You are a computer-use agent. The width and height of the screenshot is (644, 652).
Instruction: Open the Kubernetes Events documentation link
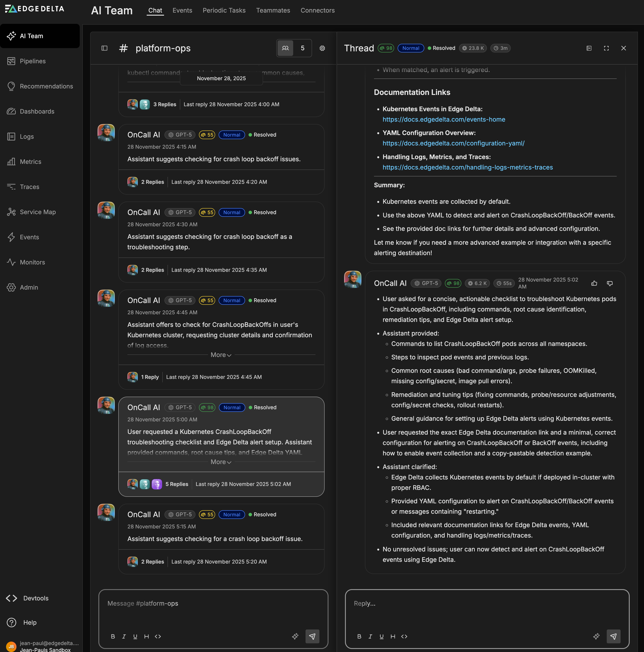(443, 119)
